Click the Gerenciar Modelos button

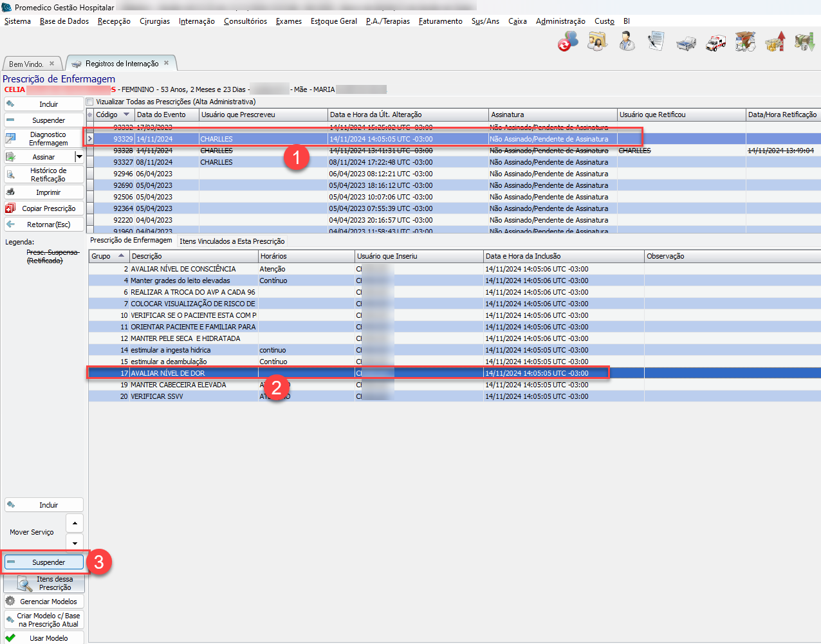coord(44,602)
